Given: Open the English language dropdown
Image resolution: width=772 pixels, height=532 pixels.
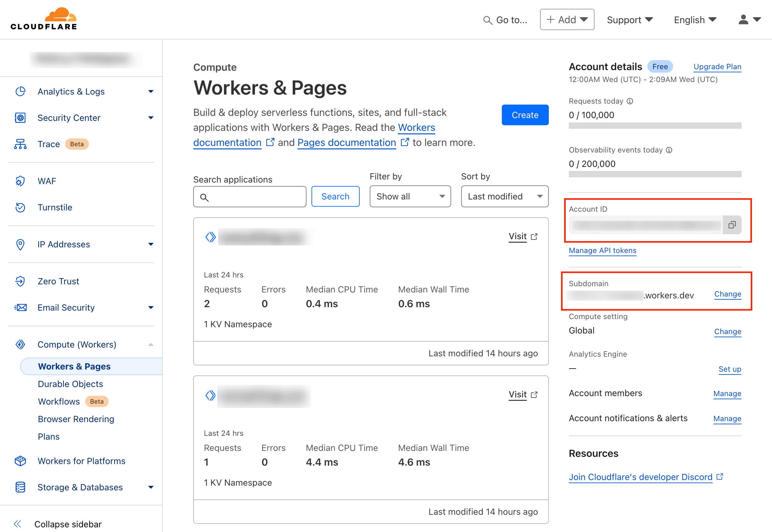Looking at the screenshot, I should click(695, 20).
